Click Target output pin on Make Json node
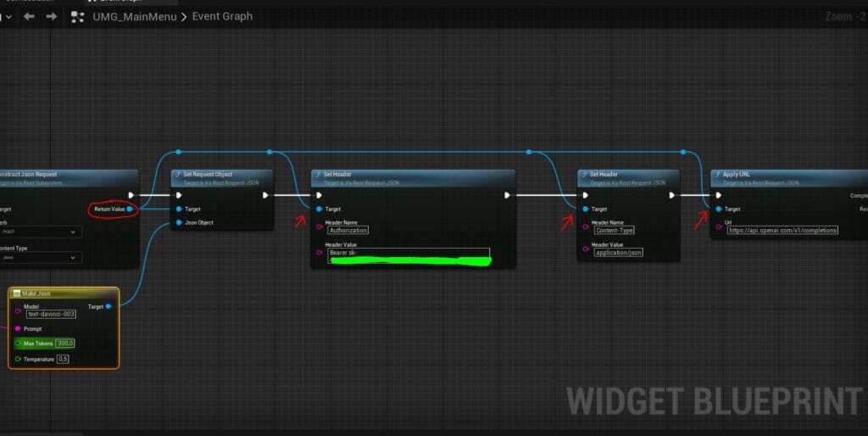The image size is (868, 436). click(110, 306)
